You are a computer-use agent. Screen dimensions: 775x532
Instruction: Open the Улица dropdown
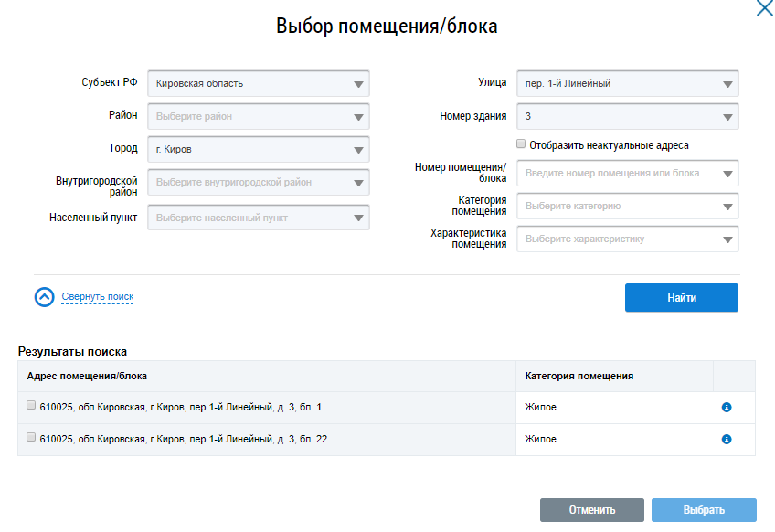(x=628, y=83)
